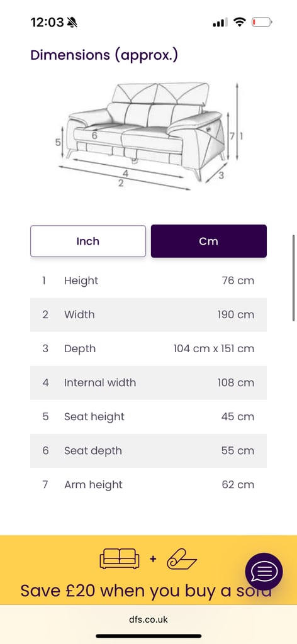The image size is (297, 644).
Task: Tap the Seat depth 55 cm row
Action: click(x=148, y=450)
